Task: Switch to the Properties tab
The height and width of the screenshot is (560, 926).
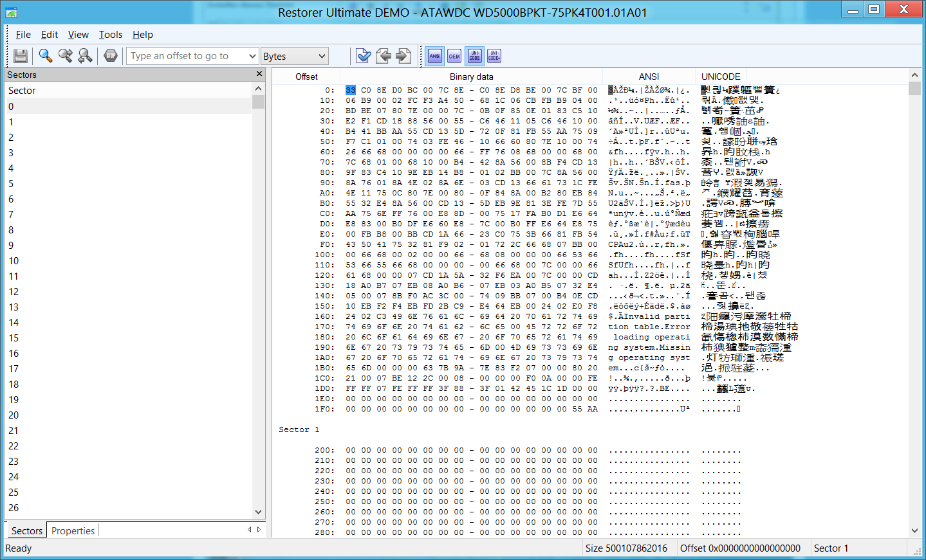Action: click(73, 530)
